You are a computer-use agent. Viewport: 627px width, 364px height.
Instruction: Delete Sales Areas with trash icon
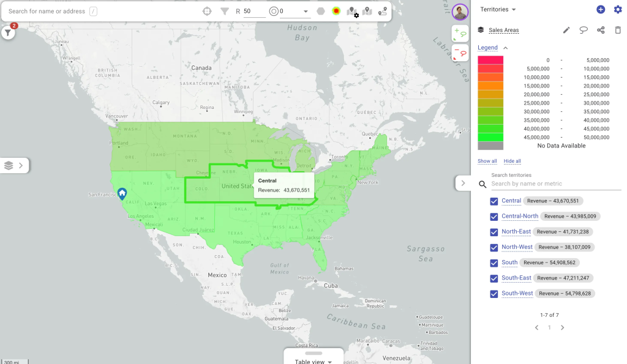coord(617,30)
